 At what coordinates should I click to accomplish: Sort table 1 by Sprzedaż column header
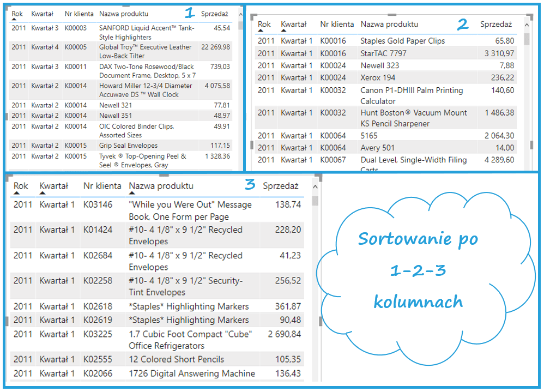214,13
